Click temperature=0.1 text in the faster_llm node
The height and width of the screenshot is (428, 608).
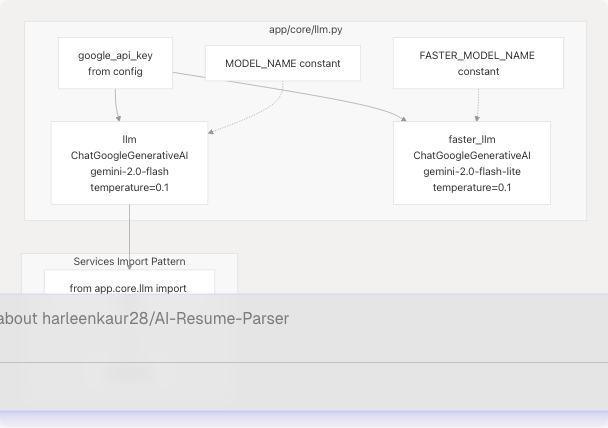coord(471,187)
